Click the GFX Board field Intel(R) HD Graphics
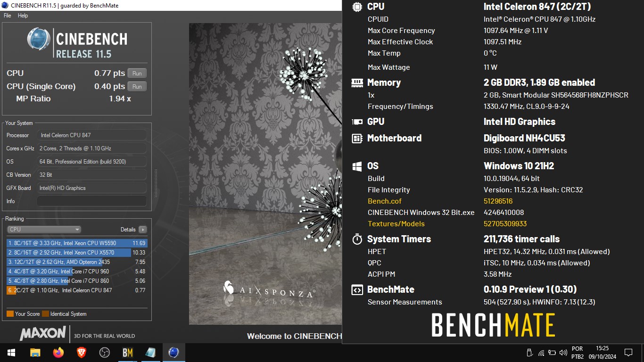 [x=92, y=188]
